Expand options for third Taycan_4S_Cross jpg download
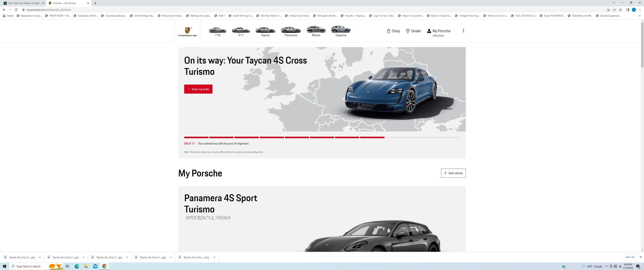Screen dimensions: 644x270 coord(127,257)
